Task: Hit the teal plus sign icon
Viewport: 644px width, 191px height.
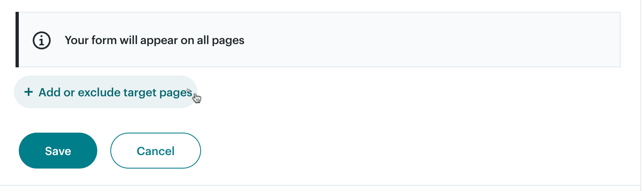Action: 29,92
